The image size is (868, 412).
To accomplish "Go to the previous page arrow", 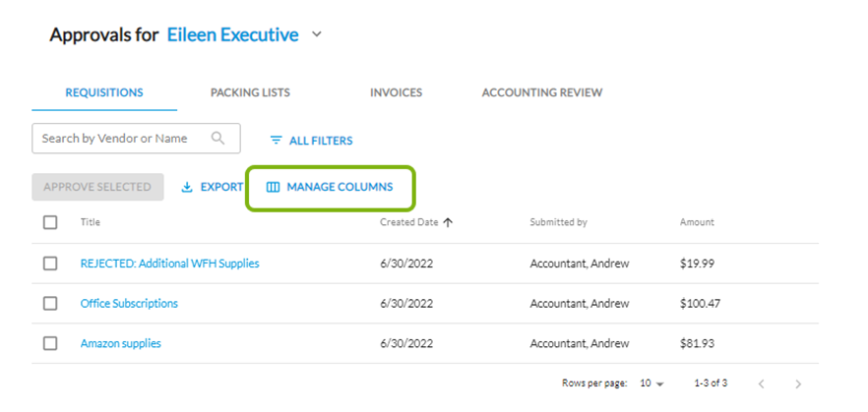I will (761, 383).
